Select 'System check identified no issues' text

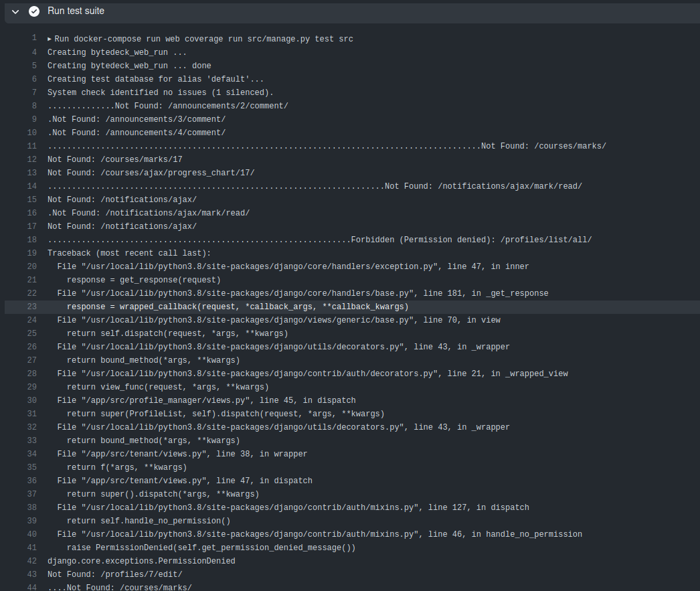[161, 92]
